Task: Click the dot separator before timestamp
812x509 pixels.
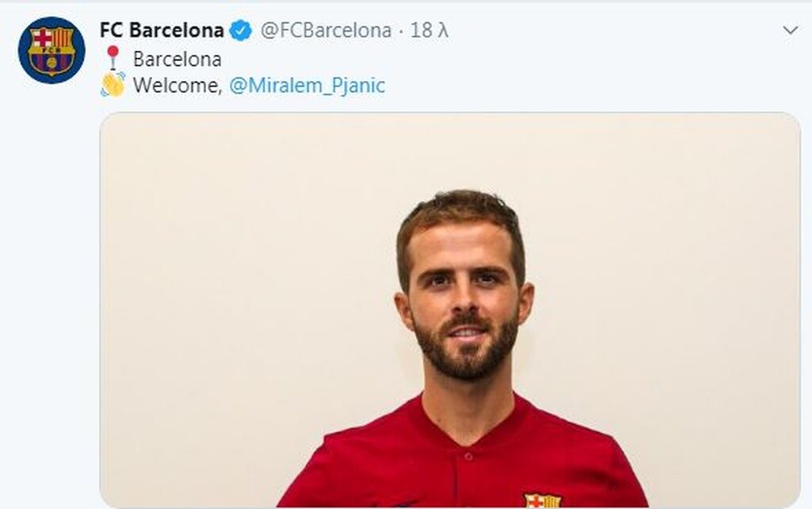Action: (x=400, y=32)
